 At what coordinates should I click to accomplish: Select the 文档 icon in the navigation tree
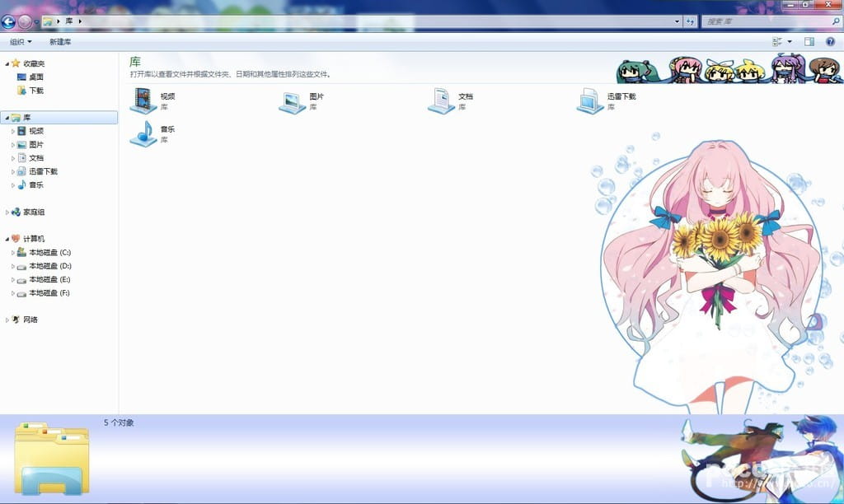point(21,157)
